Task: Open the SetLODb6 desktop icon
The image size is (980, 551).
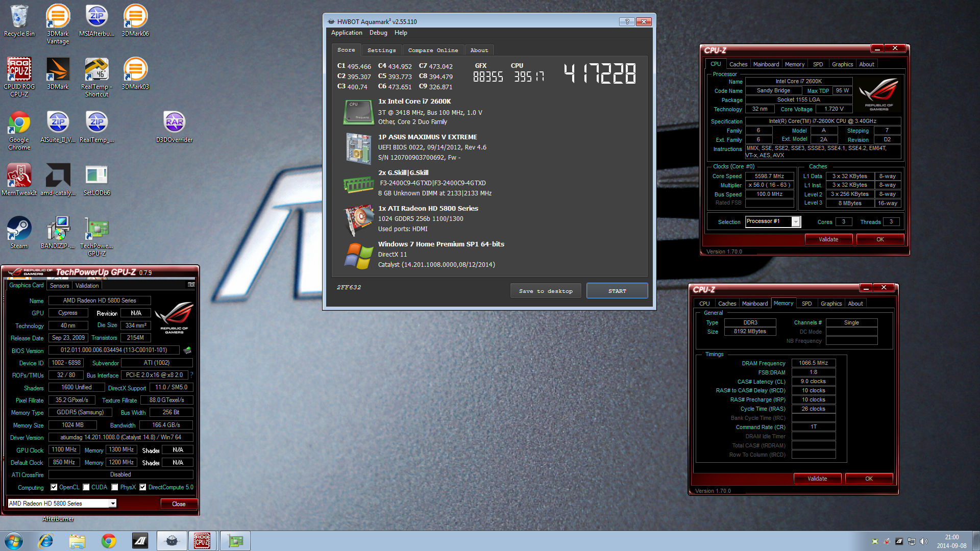Action: pos(96,180)
